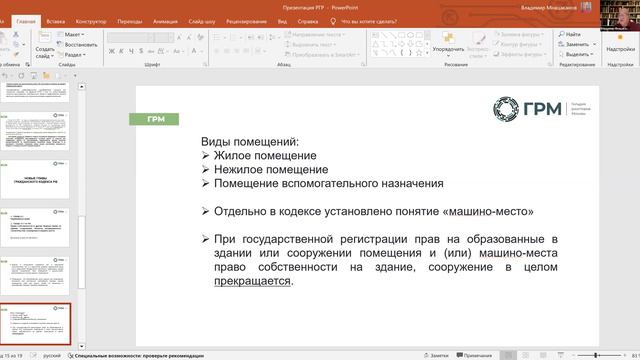Click the Undo arrow in quick access
The width and height of the screenshot is (640, 360).
4,76
